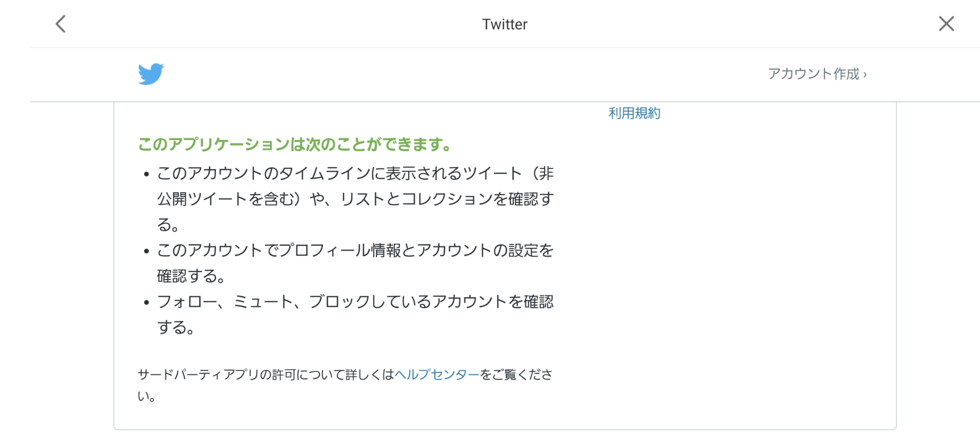Click the Twitter title in header
Viewport: 980px width, 441px height.
(x=505, y=24)
